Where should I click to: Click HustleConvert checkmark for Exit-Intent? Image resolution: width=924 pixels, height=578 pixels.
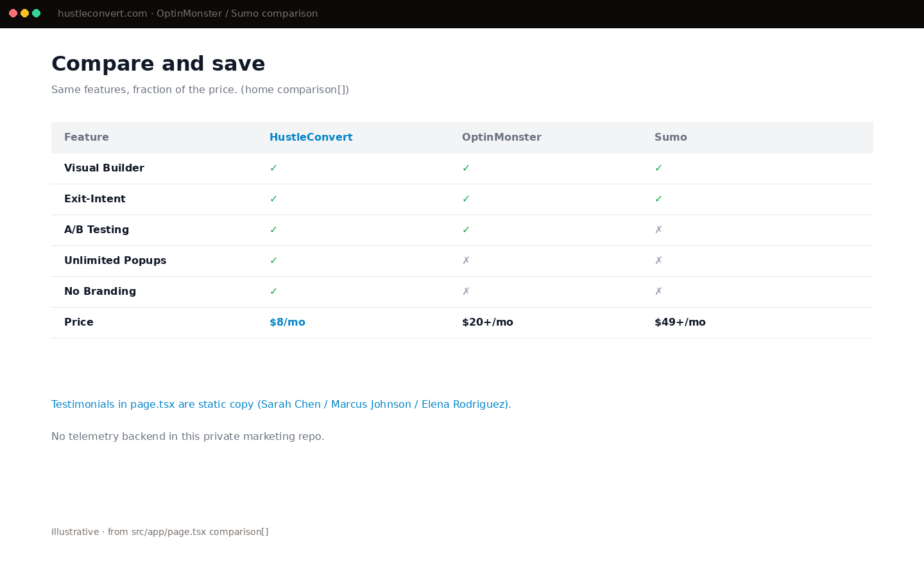(273, 199)
